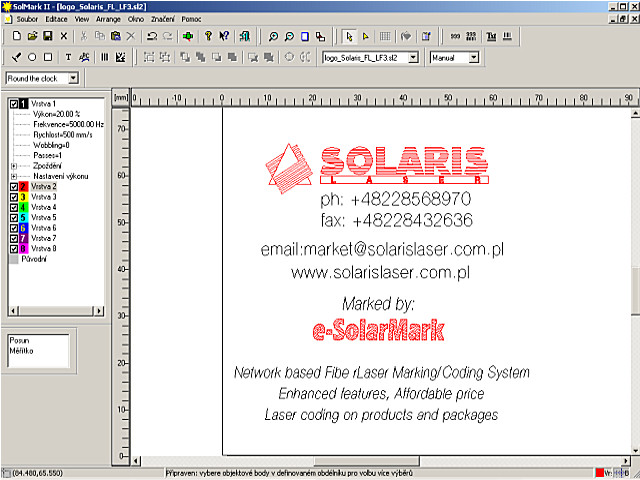Toggle Vrstva 5 layer checkbox
Image resolution: width=640 pixels, height=480 pixels.
pos(14,218)
